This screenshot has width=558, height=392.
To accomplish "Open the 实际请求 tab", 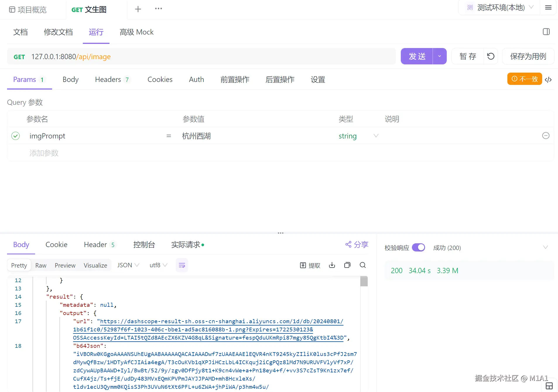I will 187,244.
